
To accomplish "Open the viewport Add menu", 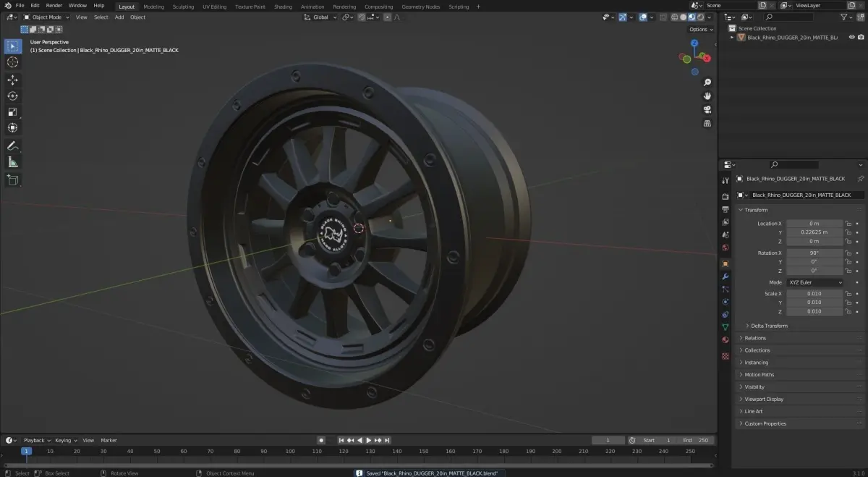I will coord(119,17).
